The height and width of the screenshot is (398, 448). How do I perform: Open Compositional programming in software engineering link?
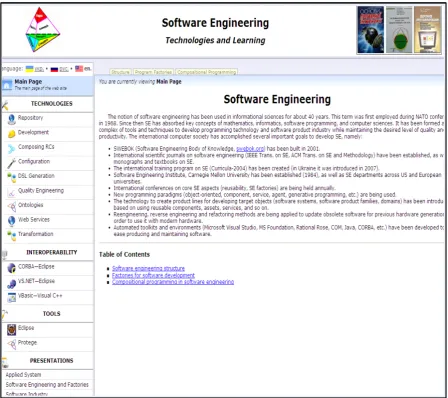pyautogui.click(x=173, y=282)
